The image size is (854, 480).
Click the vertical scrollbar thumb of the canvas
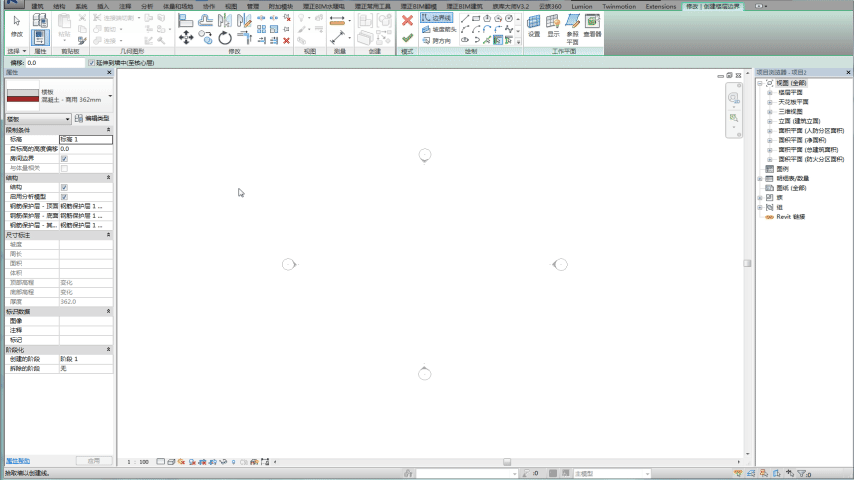point(747,263)
